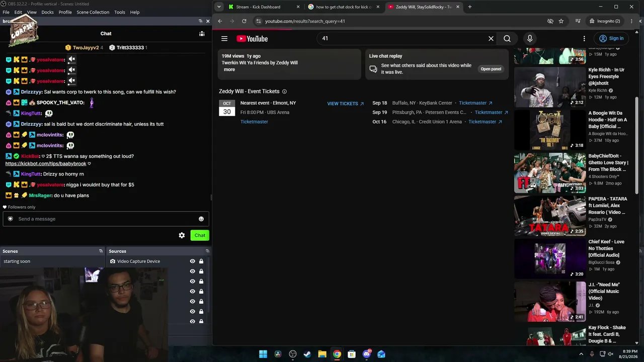Hide the Video Capture Device source
This screenshot has height=362, width=644.
click(x=192, y=261)
